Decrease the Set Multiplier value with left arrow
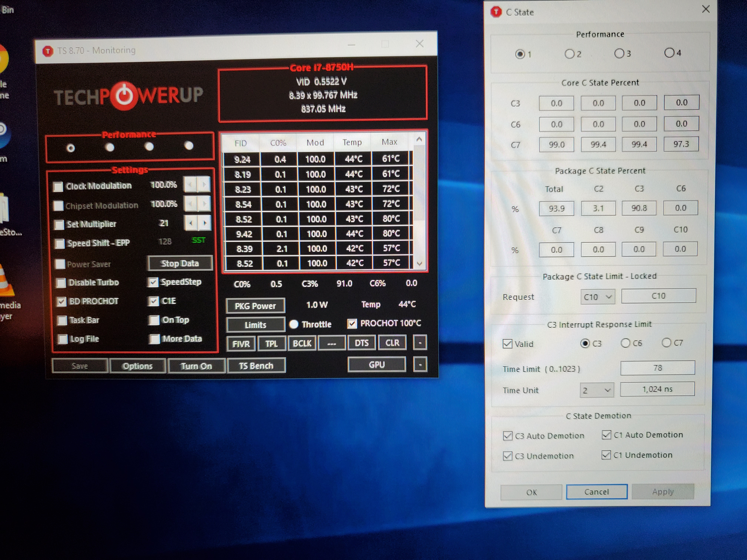 click(191, 223)
